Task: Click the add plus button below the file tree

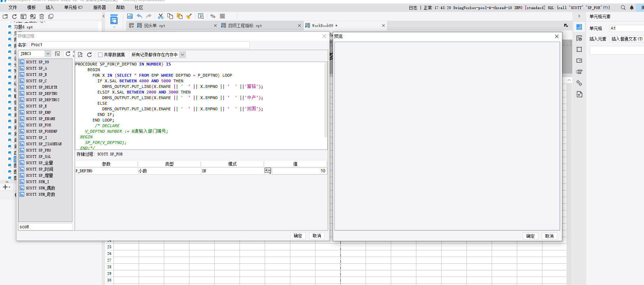Action: click(x=5, y=187)
